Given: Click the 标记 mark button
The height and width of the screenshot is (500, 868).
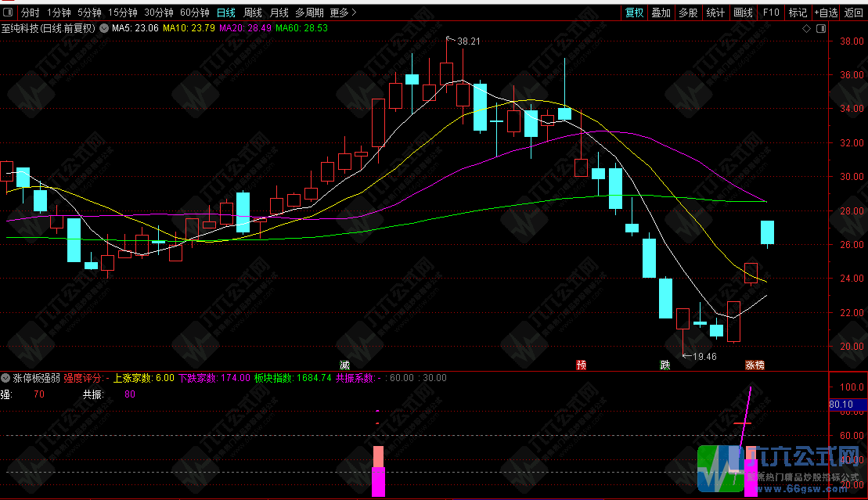Looking at the screenshot, I should click(798, 13).
